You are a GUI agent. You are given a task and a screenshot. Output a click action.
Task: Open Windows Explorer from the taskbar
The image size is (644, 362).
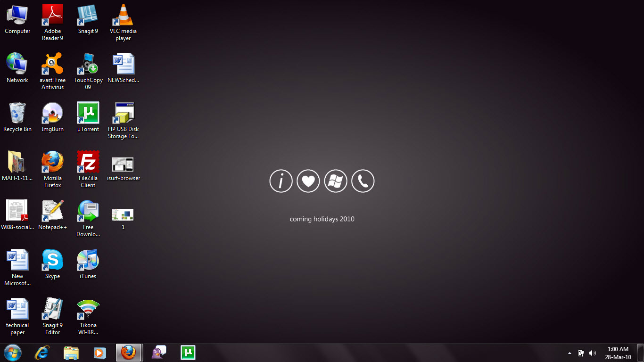[71, 353]
